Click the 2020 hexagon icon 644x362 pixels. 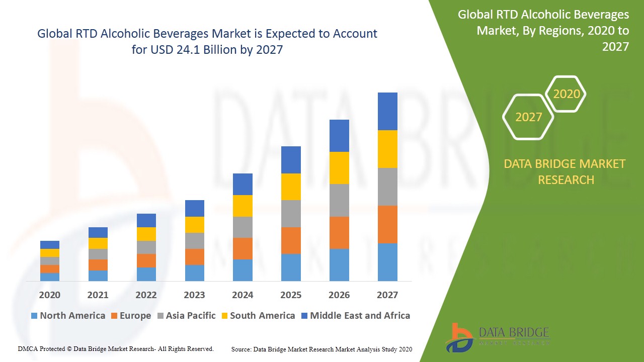566,94
